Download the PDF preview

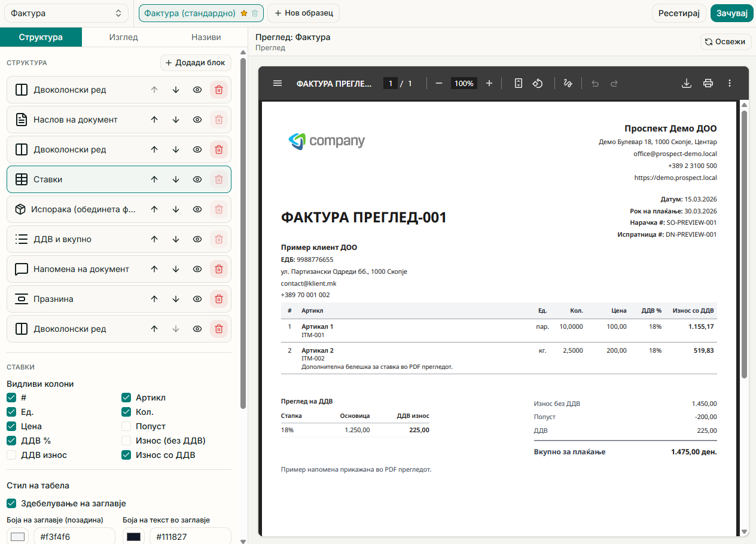pos(687,83)
